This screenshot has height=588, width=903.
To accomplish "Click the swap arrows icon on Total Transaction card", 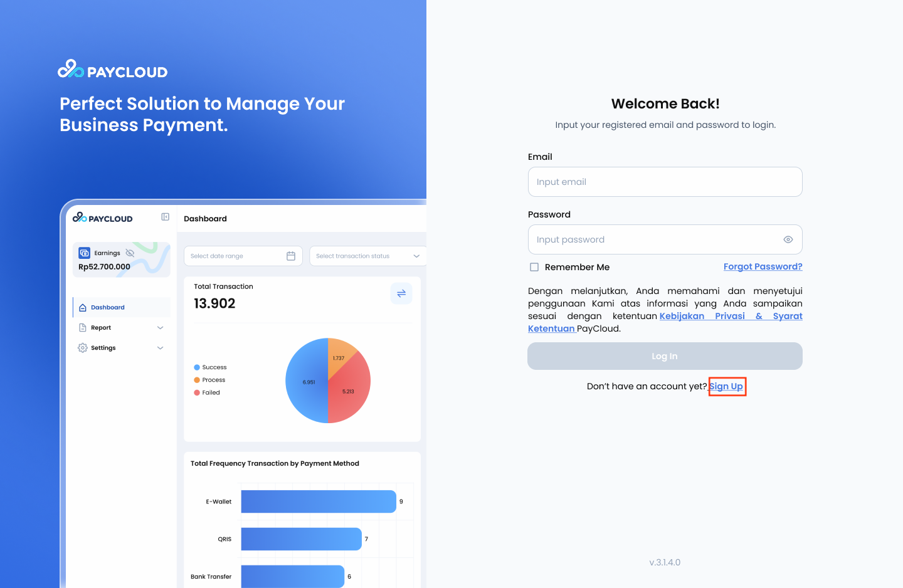I will (401, 293).
